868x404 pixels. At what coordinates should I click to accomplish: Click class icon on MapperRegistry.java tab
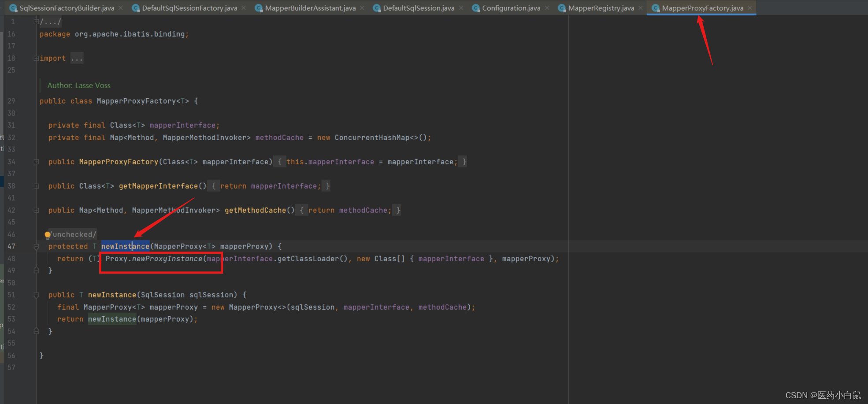click(562, 8)
